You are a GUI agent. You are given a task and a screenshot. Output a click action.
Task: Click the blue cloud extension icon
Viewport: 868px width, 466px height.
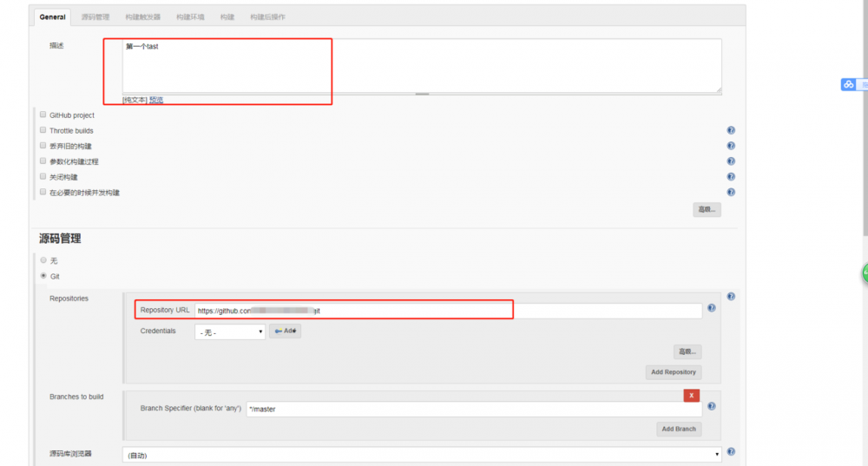click(x=848, y=85)
